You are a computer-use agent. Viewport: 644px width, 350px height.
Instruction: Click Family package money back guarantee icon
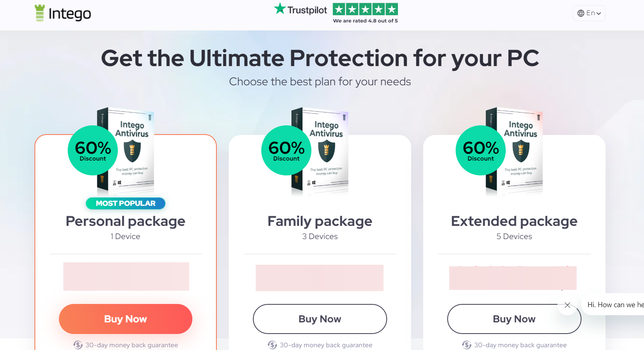272,345
